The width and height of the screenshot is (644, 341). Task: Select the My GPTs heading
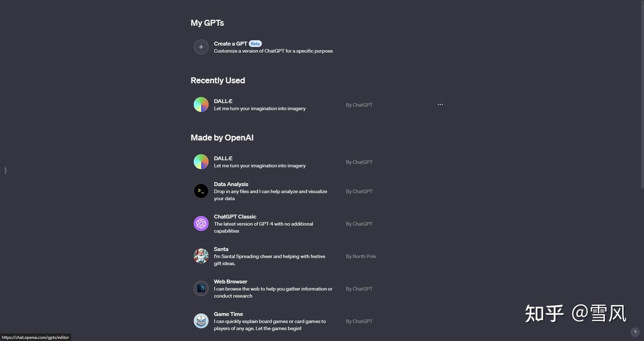pyautogui.click(x=207, y=22)
